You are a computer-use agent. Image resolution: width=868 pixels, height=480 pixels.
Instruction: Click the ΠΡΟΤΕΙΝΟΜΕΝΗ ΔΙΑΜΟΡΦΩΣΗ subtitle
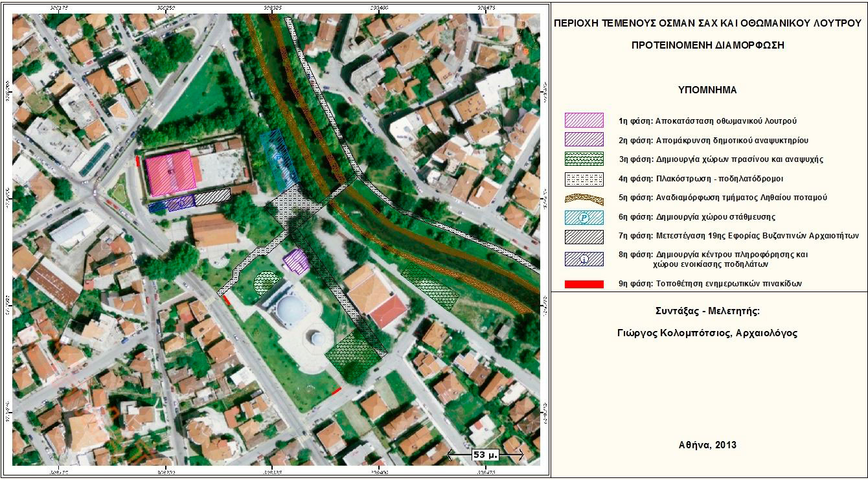(x=707, y=45)
